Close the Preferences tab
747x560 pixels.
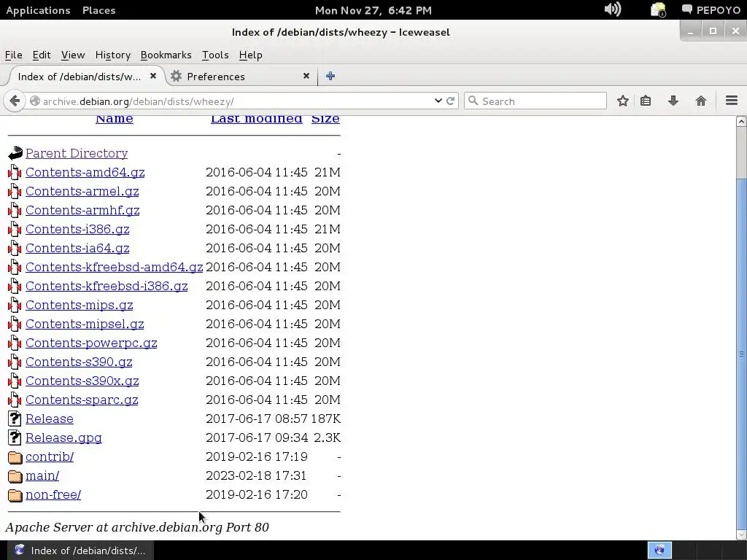pos(306,76)
